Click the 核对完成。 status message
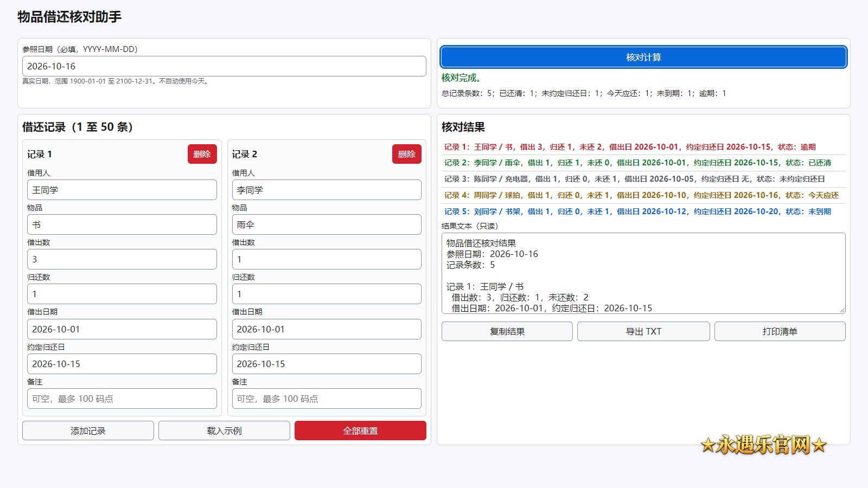The height and width of the screenshot is (488, 868). coord(461,78)
